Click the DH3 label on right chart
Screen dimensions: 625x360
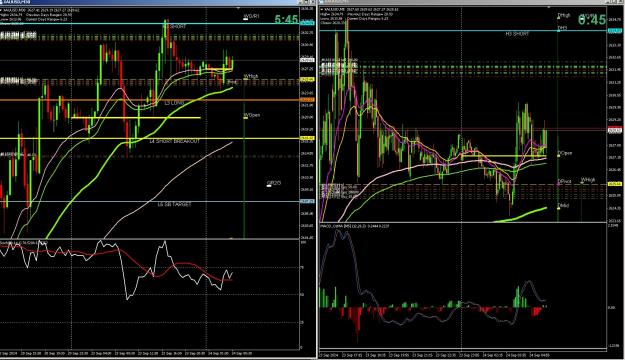(562, 28)
